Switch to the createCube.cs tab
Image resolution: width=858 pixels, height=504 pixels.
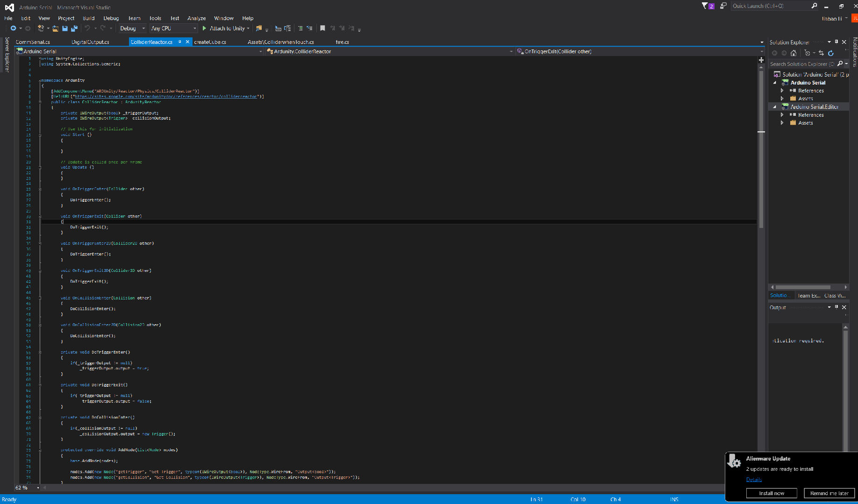point(210,42)
